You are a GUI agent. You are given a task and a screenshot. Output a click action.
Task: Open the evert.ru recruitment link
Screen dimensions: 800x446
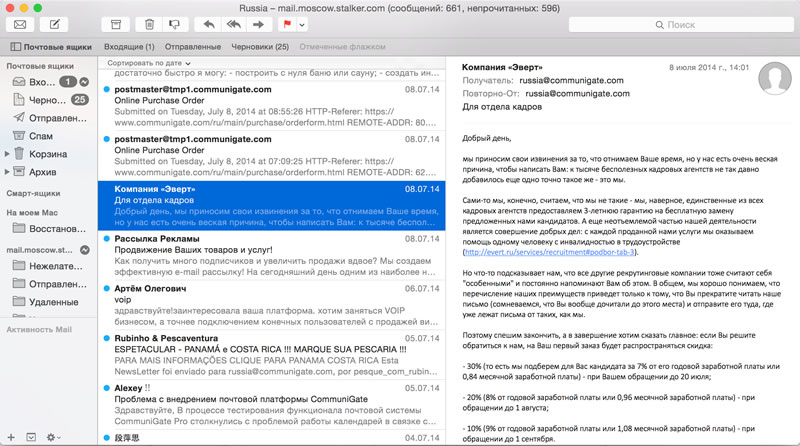[549, 252]
